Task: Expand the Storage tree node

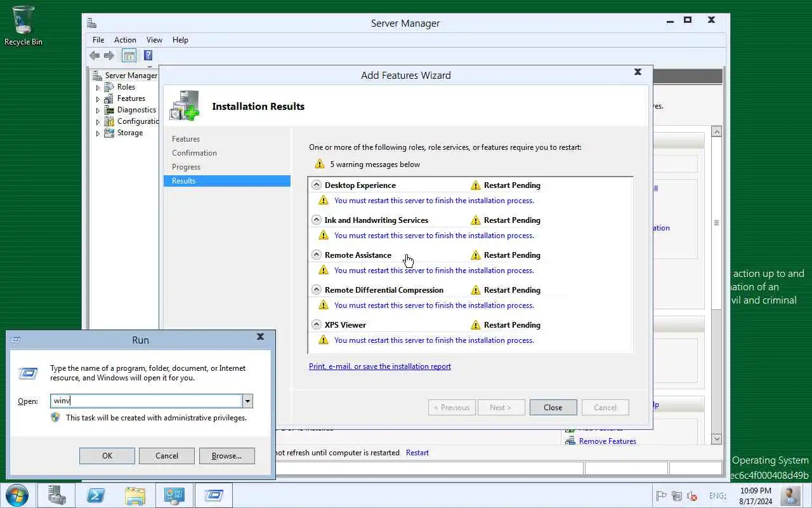Action: 98,133
